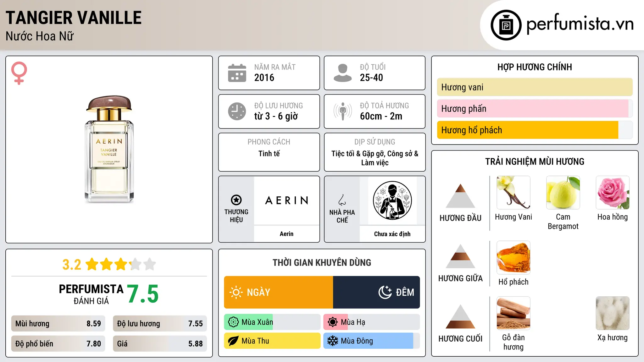Click the TANGIER VANILLE title
Image resolution: width=644 pixels, height=362 pixels.
[x=74, y=18]
